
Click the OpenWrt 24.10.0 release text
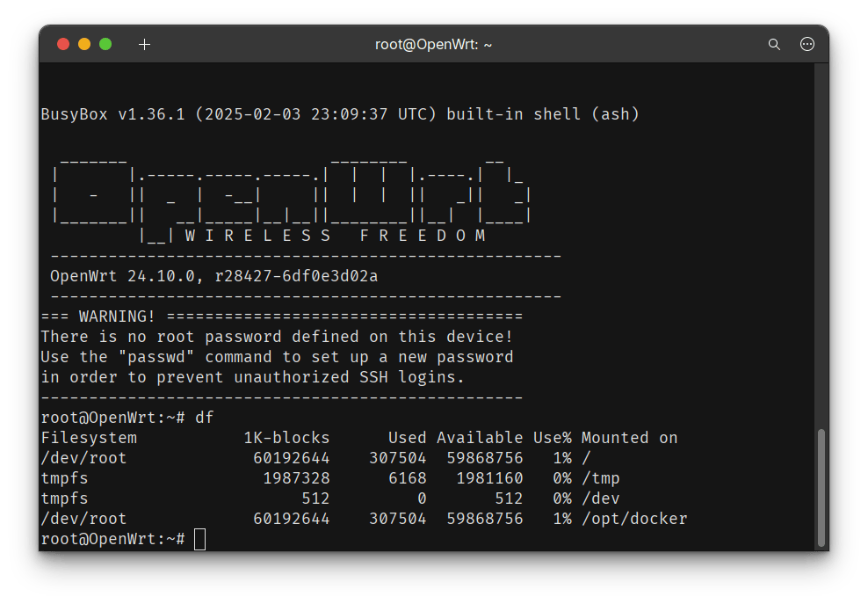click(213, 276)
